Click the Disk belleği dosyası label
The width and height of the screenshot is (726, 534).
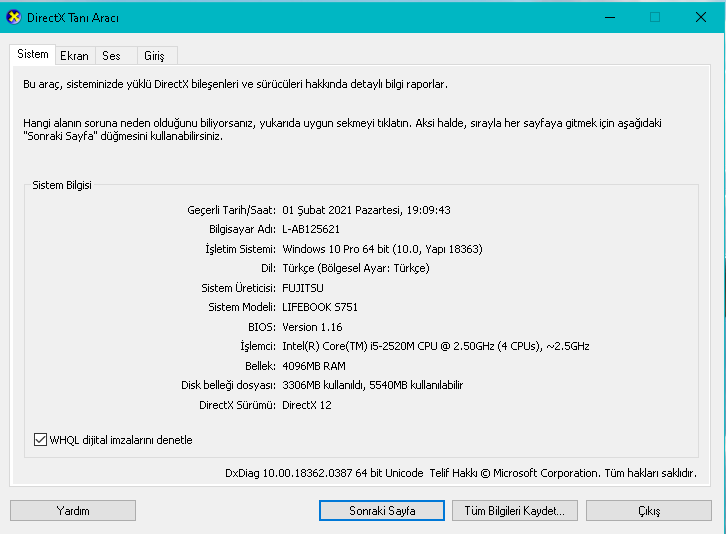(x=228, y=385)
